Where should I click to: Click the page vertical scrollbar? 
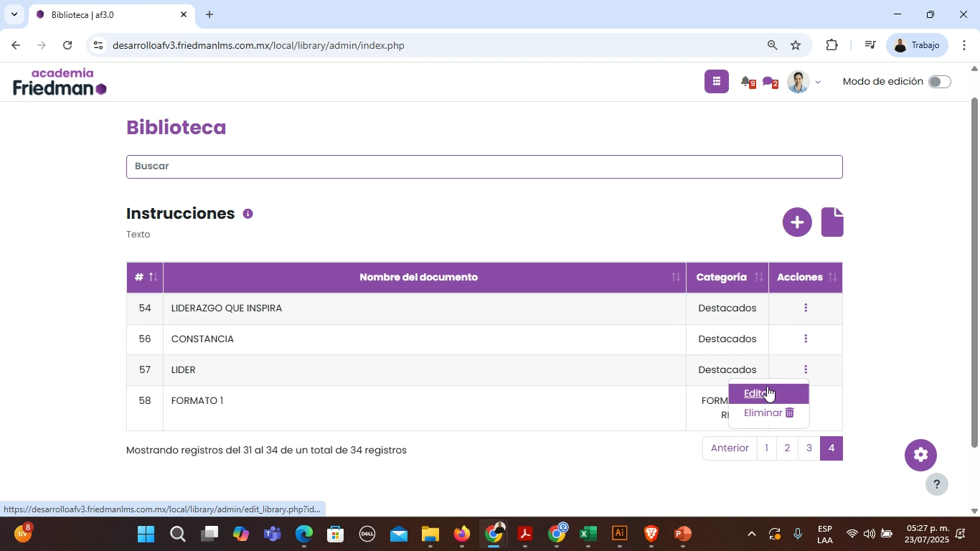pyautogui.click(x=974, y=273)
